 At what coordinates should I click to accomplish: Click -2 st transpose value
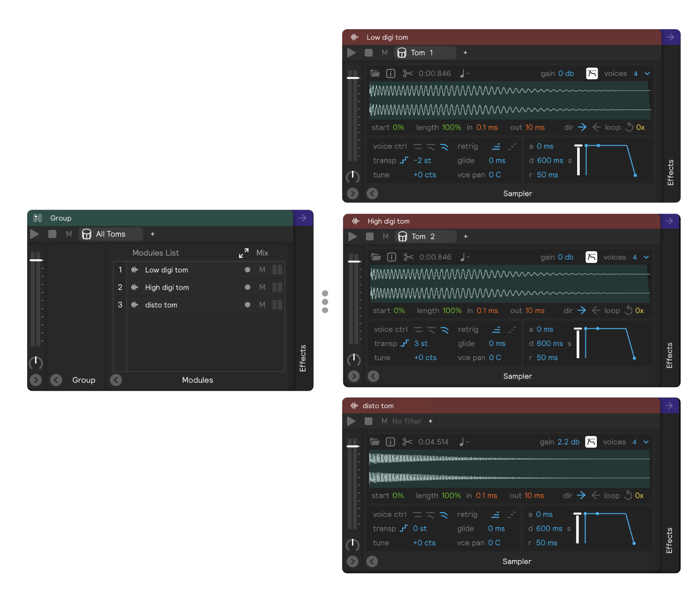tap(422, 160)
